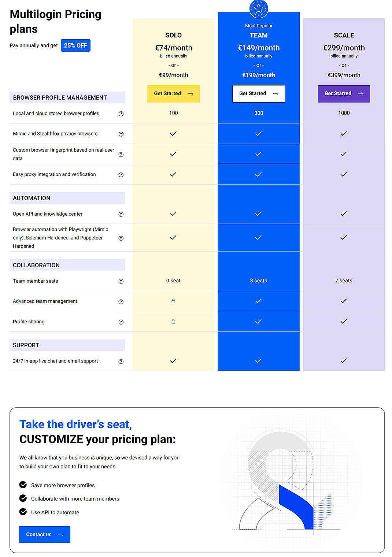392x557 pixels.
Task: Click the checkmark next to Collaborate with more team members
Action: [23, 498]
